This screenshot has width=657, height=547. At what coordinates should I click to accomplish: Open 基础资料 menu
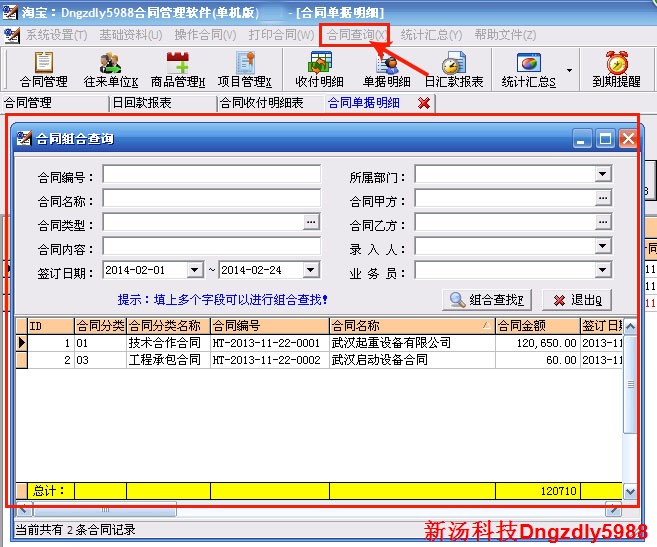[131, 35]
